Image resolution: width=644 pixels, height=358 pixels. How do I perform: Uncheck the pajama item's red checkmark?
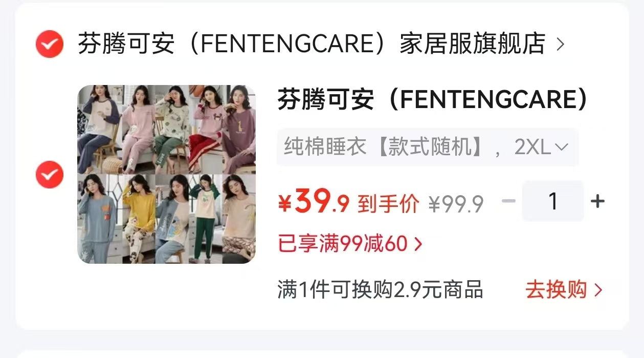point(50,174)
